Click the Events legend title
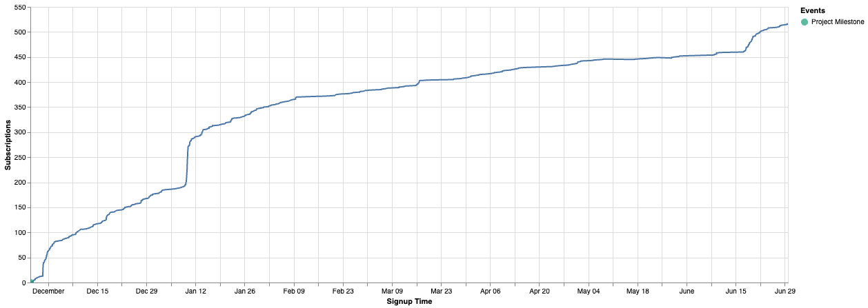Viewport: 868px width, 308px height. (813, 10)
